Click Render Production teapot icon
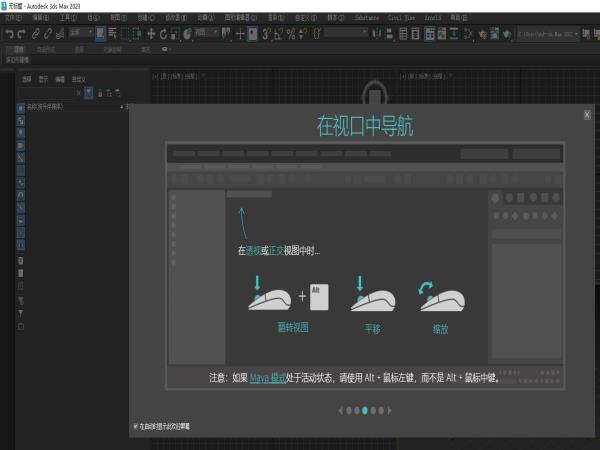 [507, 34]
